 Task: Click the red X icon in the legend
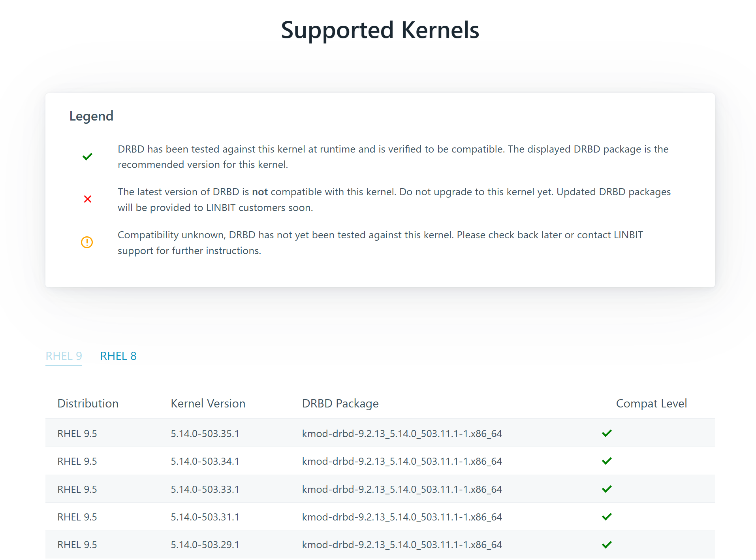(x=88, y=199)
